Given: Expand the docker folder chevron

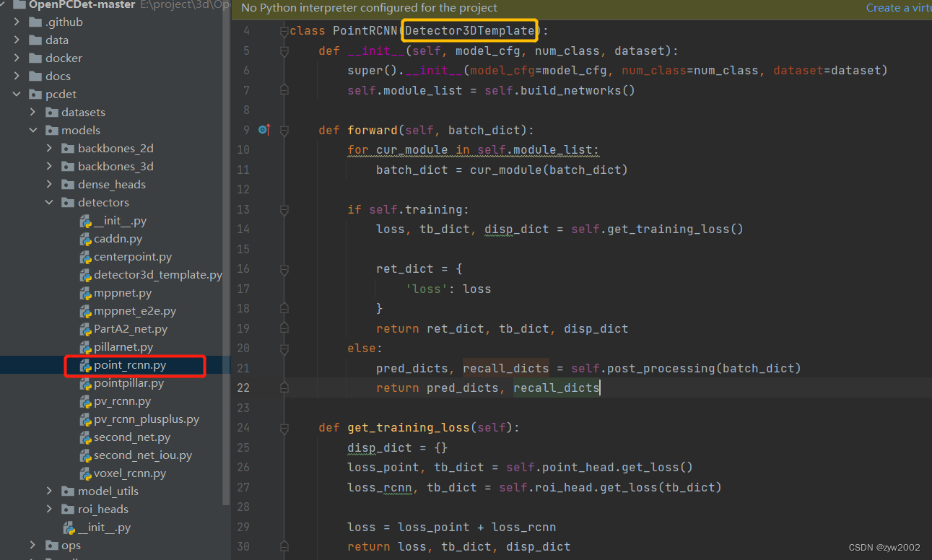Looking at the screenshot, I should 17,58.
